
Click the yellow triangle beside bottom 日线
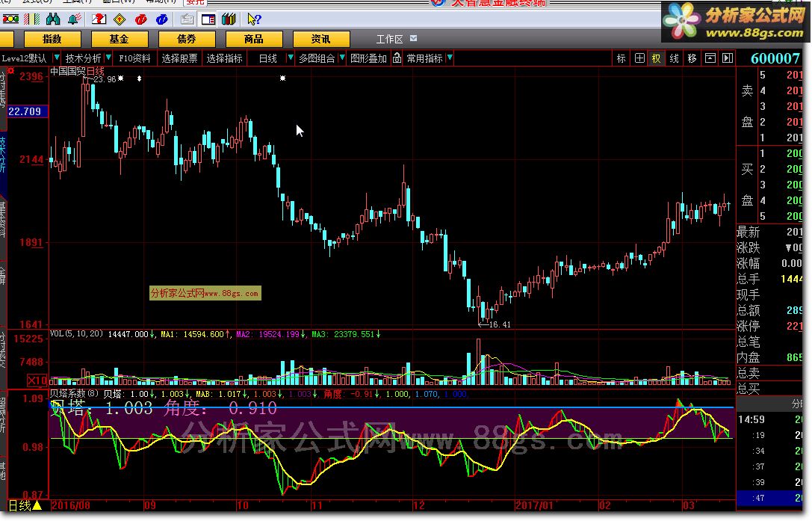pos(37,505)
